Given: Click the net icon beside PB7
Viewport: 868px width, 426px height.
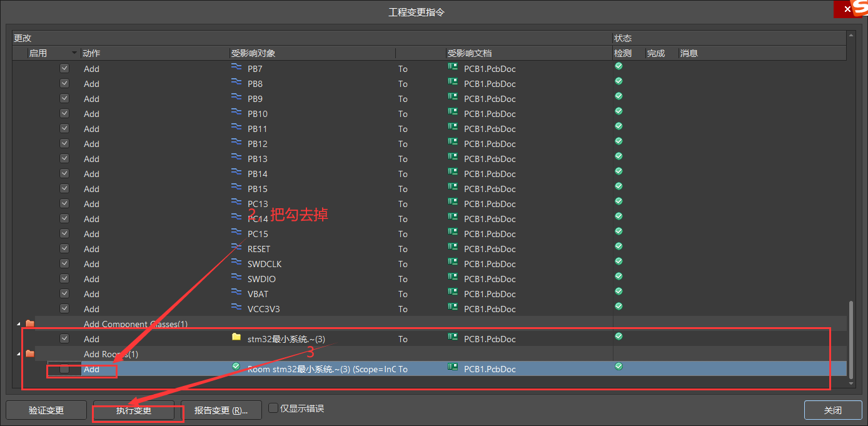Looking at the screenshot, I should coord(236,69).
